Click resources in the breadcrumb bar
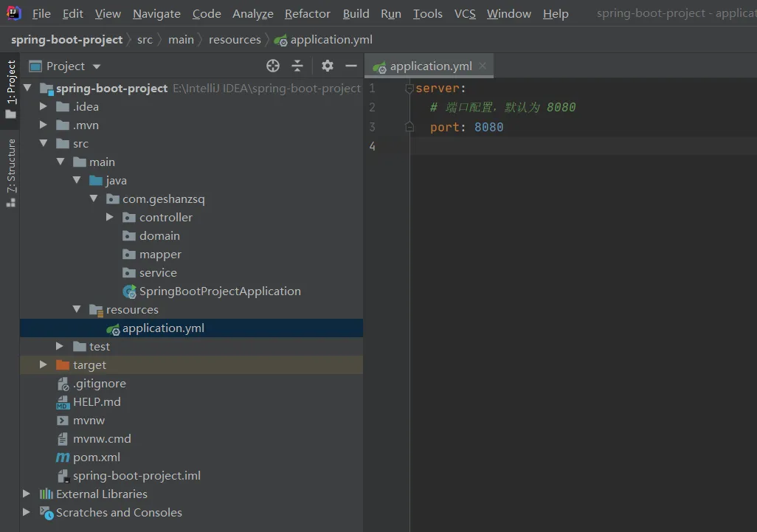This screenshot has height=532, width=757. pos(235,40)
